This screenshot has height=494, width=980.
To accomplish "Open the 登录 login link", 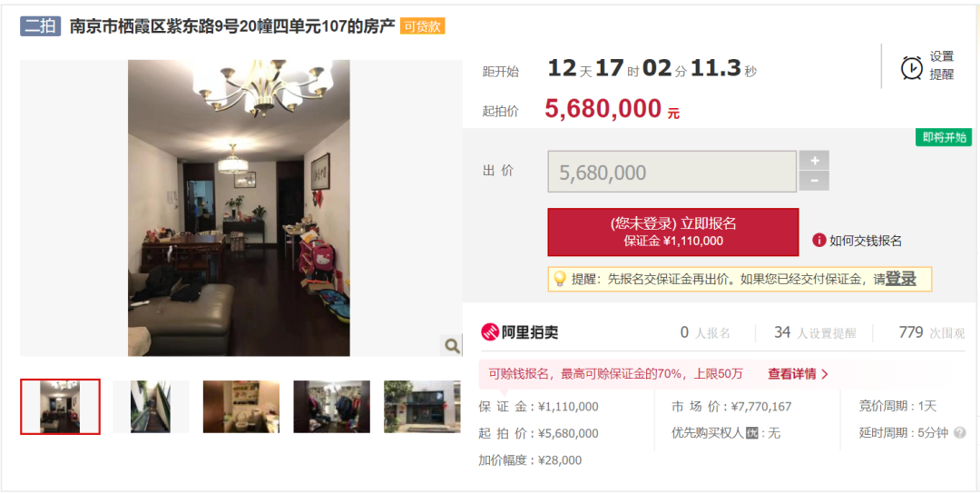I will (901, 279).
